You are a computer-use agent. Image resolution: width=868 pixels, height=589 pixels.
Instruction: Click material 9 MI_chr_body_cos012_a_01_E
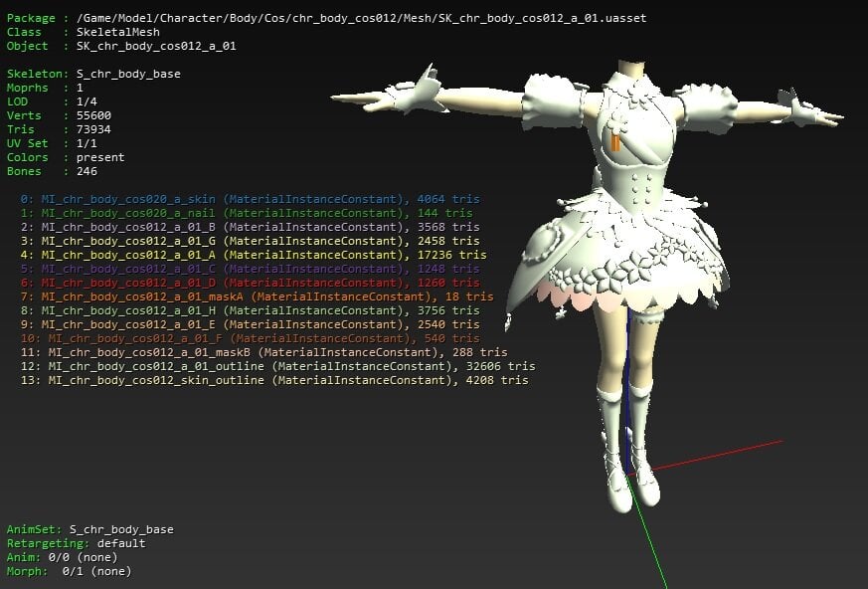251,324
